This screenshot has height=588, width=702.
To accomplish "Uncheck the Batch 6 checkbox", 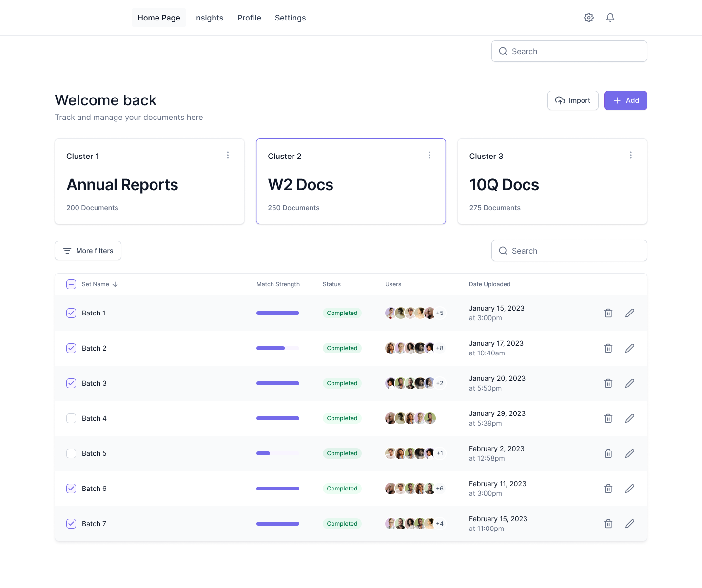I will point(71,489).
